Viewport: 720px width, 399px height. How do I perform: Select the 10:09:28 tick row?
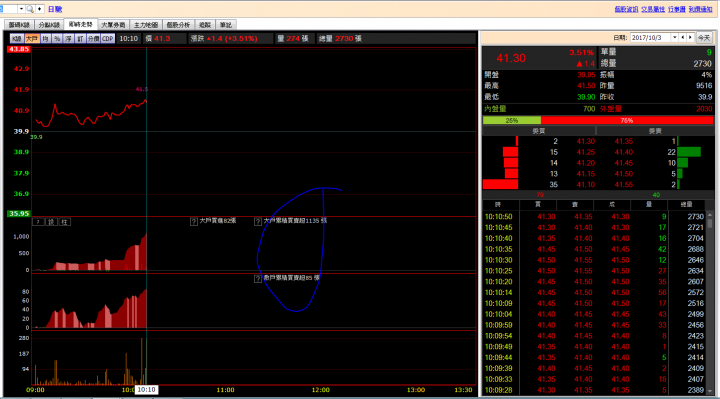click(x=594, y=390)
